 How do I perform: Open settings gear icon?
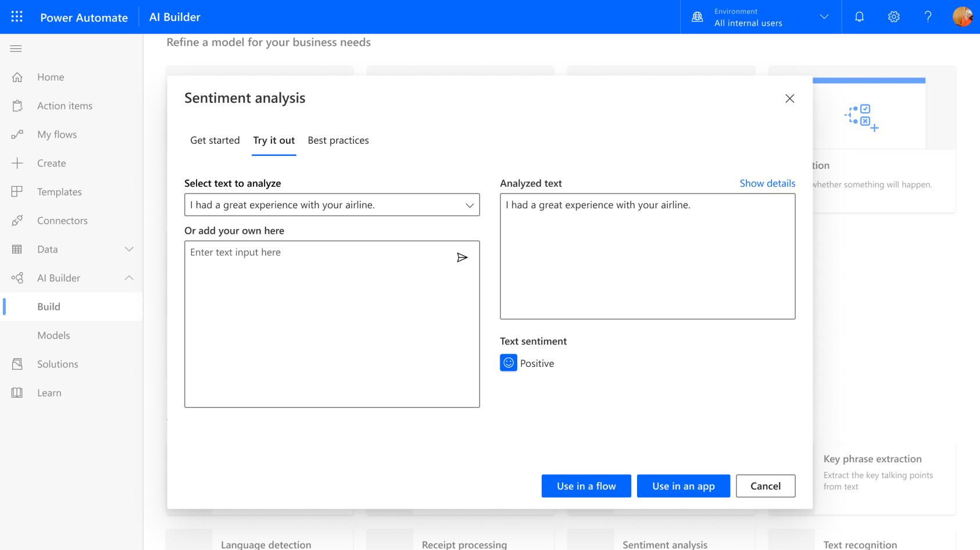[x=894, y=17]
